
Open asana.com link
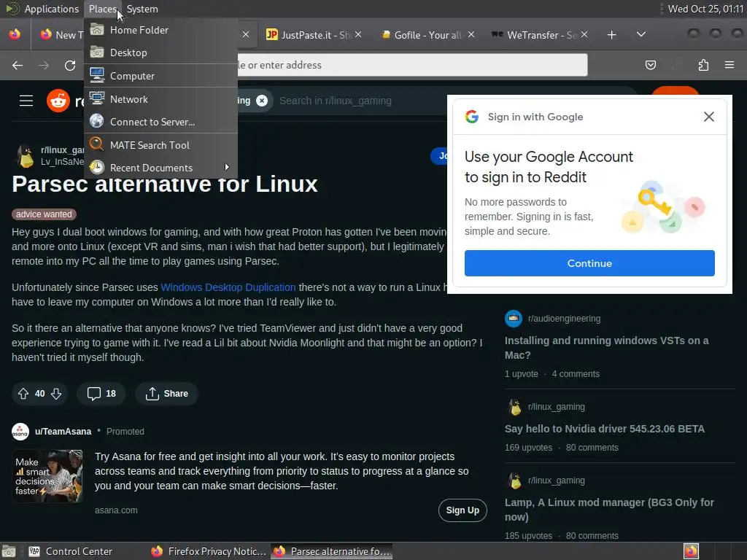(116, 510)
